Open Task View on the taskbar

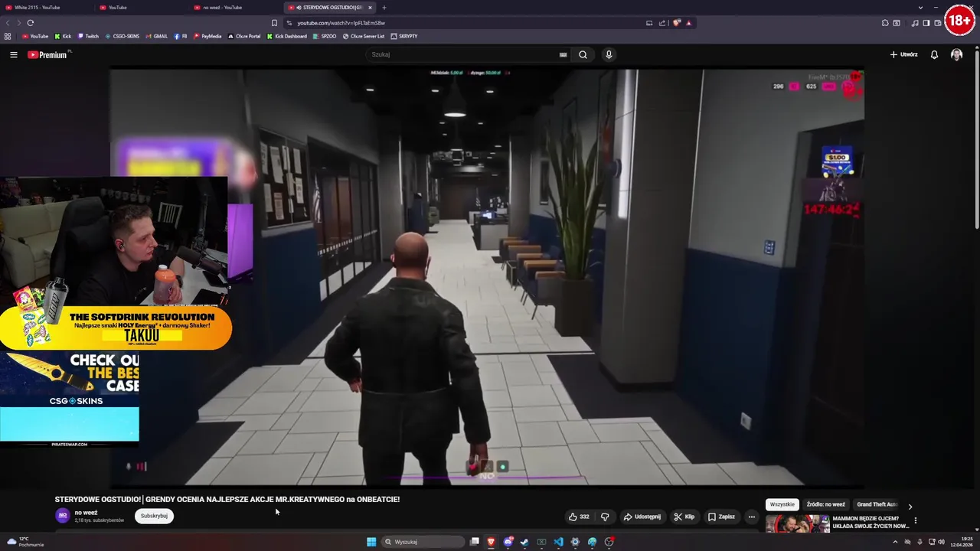(x=474, y=542)
